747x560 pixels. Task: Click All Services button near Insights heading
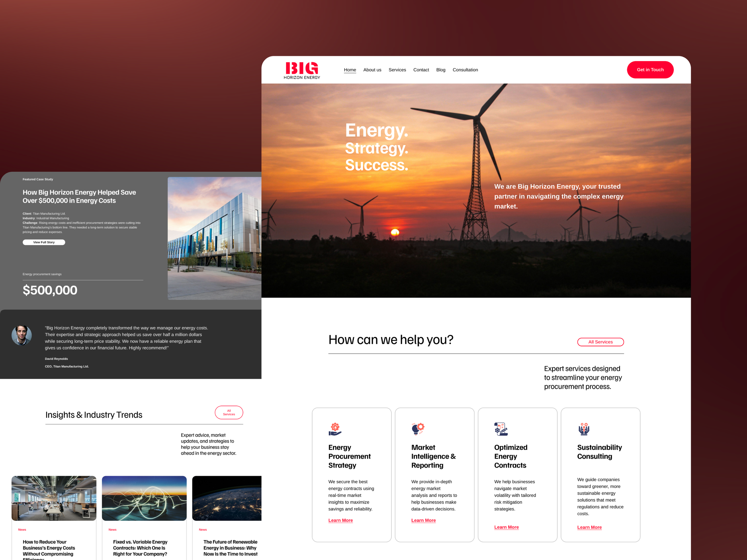[x=229, y=412]
